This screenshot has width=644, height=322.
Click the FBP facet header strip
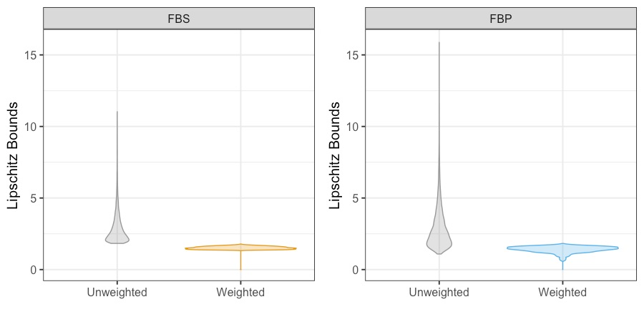pyautogui.click(x=500, y=18)
